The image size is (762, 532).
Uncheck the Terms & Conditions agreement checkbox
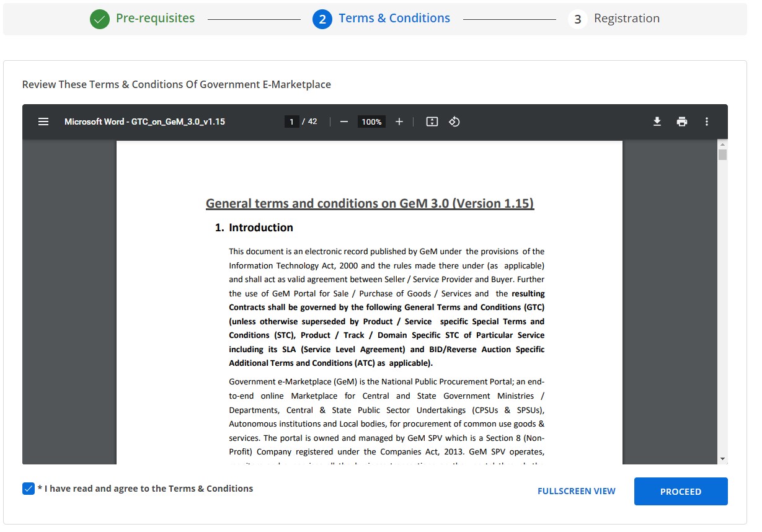[29, 488]
